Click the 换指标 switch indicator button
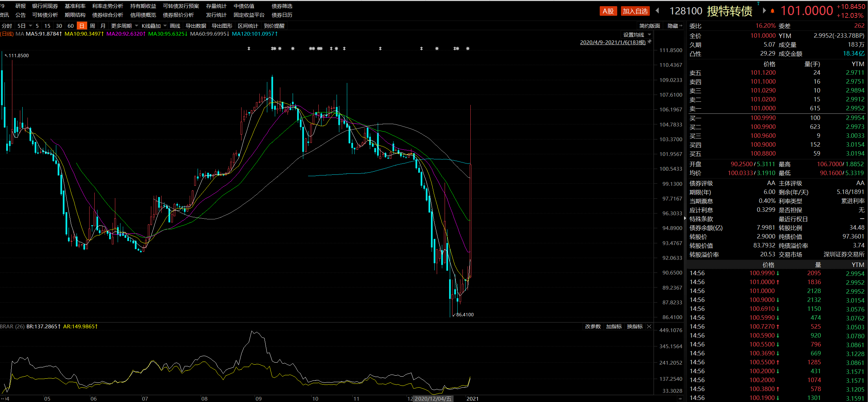868x402 pixels. click(634, 327)
